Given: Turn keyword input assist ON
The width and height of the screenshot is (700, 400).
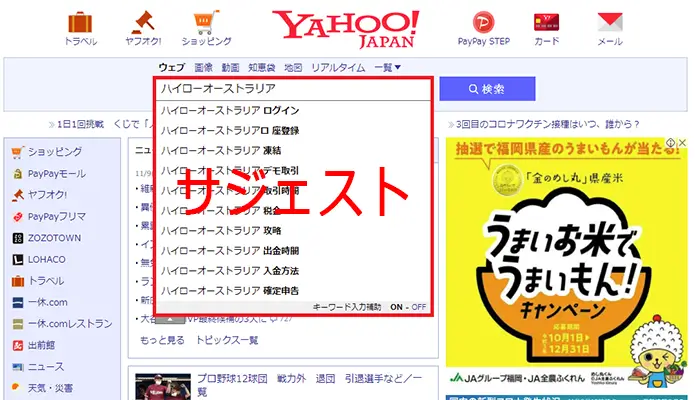Looking at the screenshot, I should (396, 307).
